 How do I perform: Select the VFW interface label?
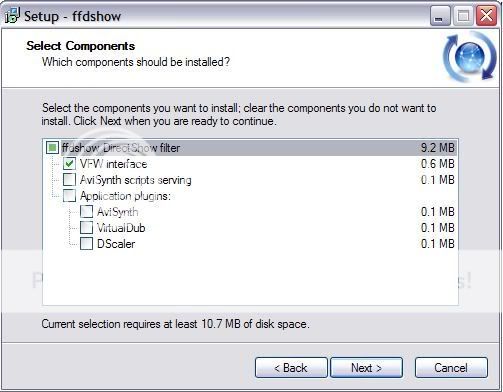[x=113, y=164]
